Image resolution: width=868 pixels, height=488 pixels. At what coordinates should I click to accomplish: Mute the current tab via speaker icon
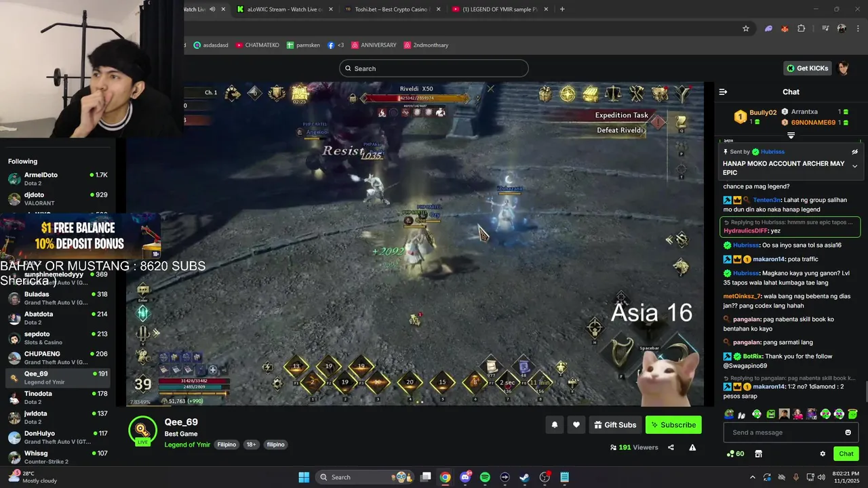tap(212, 9)
